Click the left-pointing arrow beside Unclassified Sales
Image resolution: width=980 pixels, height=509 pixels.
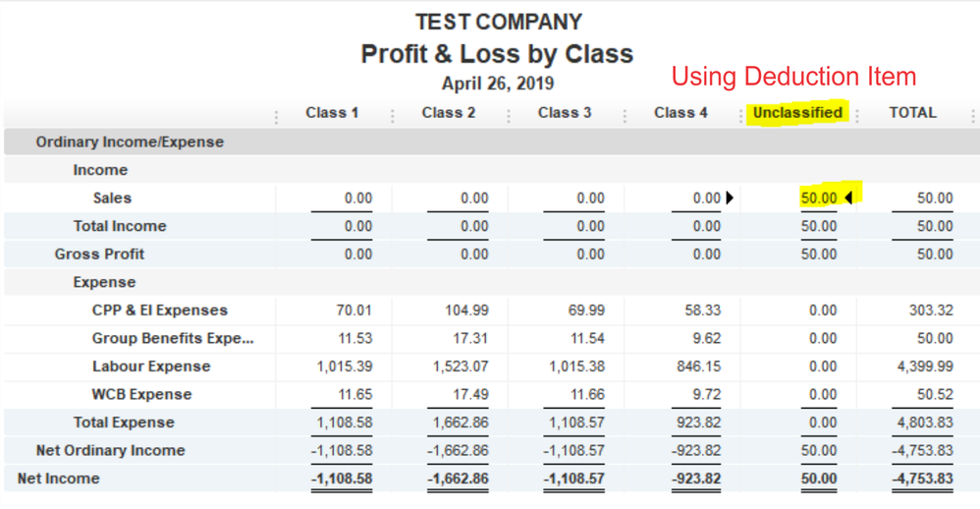click(847, 198)
